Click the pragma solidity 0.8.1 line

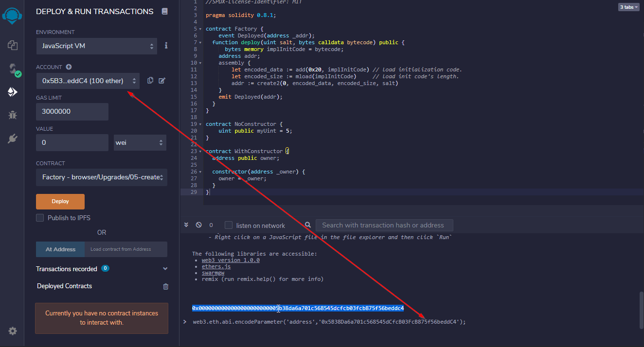241,15
